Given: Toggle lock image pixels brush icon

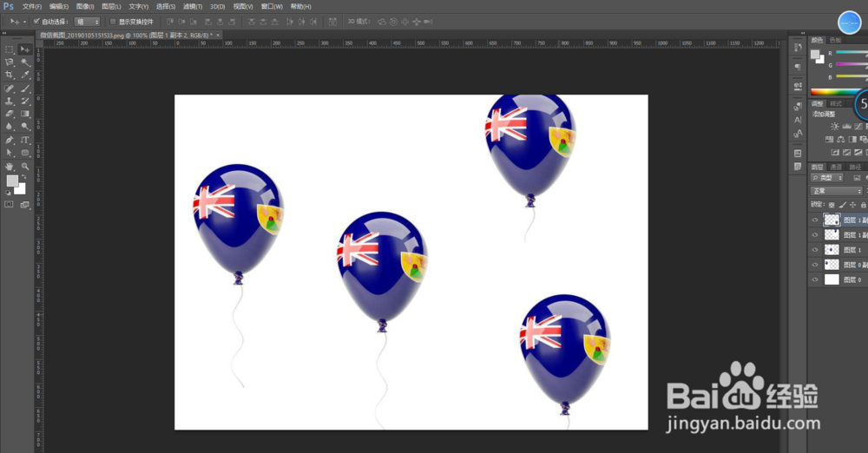Looking at the screenshot, I should pyautogui.click(x=843, y=205).
